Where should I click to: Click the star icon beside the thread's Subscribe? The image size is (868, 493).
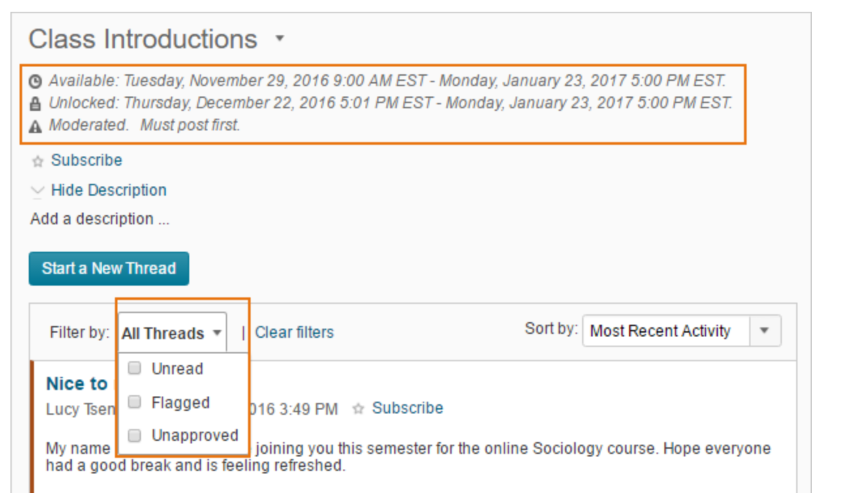point(358,409)
